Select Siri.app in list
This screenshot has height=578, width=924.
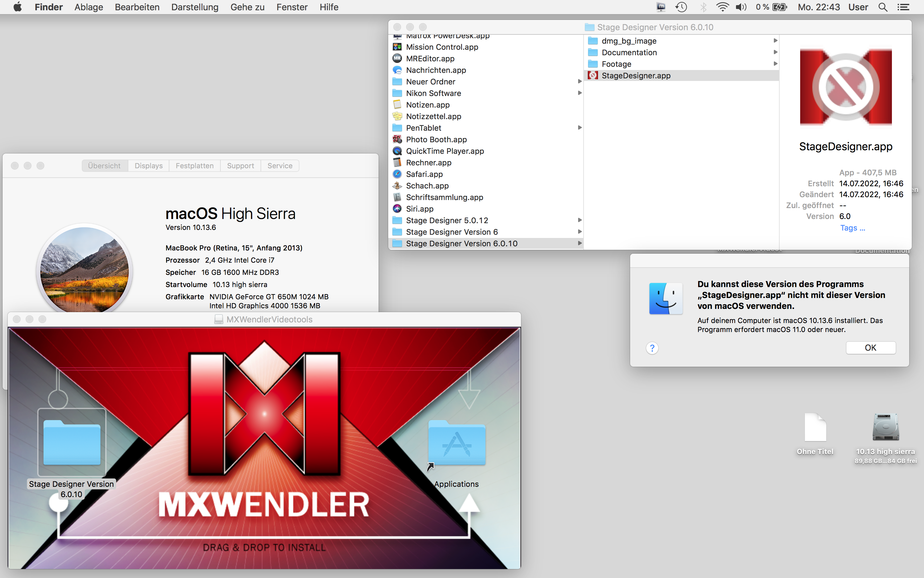(x=486, y=209)
